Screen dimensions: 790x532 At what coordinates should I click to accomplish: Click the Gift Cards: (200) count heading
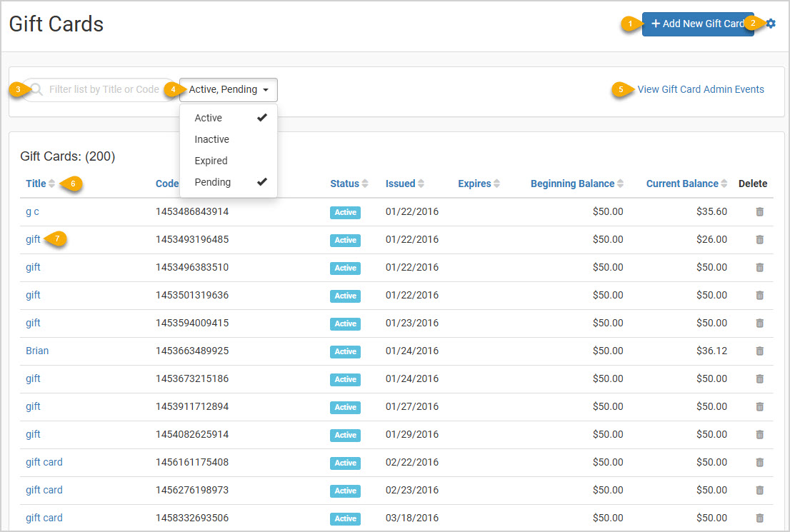click(x=68, y=156)
